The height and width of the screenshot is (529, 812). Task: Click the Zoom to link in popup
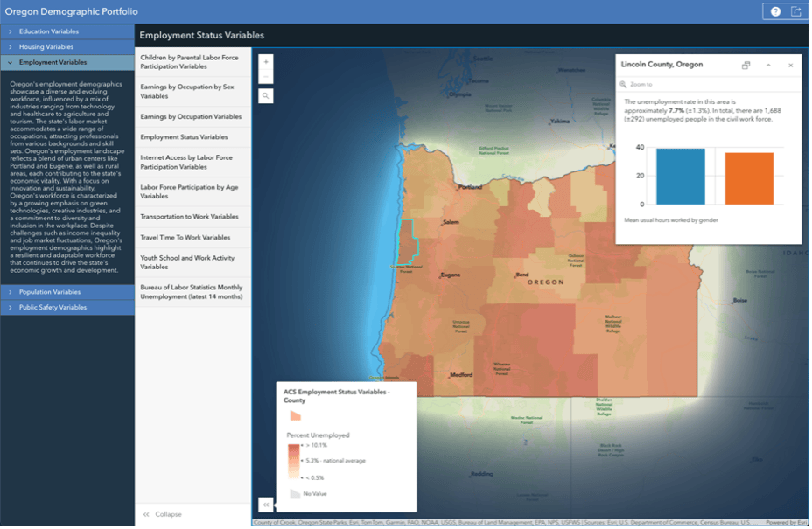(x=642, y=84)
